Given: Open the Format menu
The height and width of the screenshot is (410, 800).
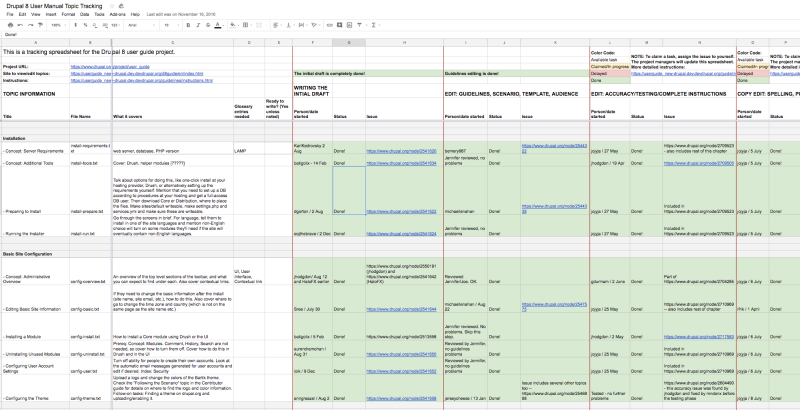Looking at the screenshot, I should click(x=68, y=14).
